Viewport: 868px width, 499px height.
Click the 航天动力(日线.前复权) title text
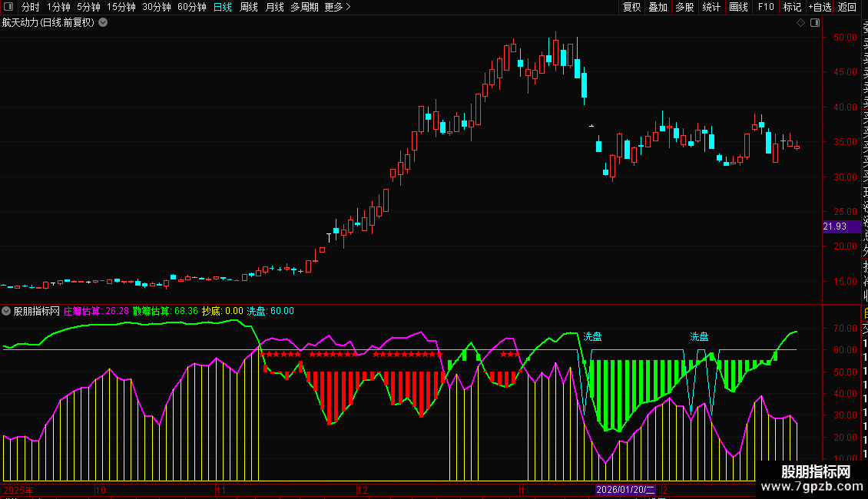click(48, 23)
